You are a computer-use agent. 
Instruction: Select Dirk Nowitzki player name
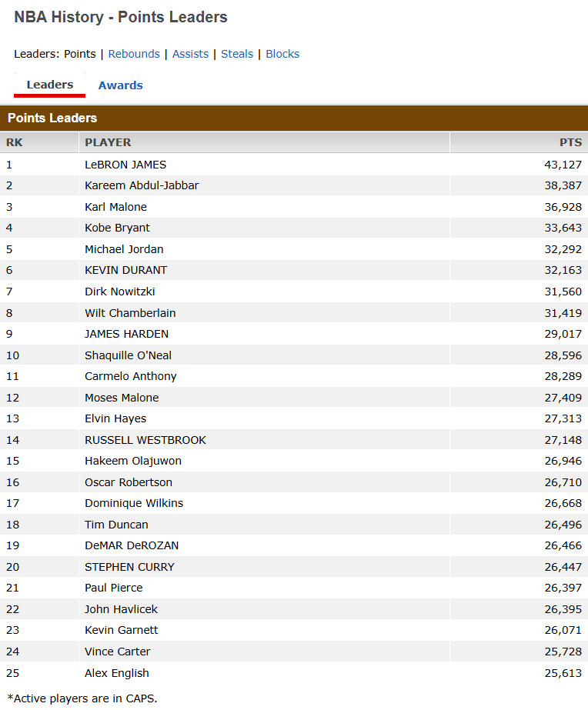(119, 292)
